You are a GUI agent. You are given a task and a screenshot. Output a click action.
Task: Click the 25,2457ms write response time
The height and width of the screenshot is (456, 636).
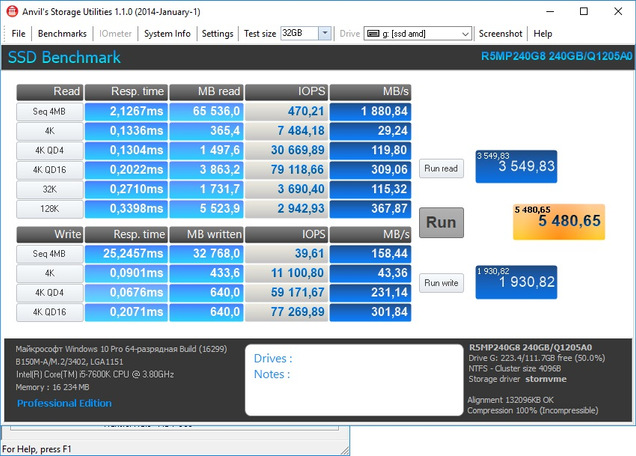pos(126,254)
